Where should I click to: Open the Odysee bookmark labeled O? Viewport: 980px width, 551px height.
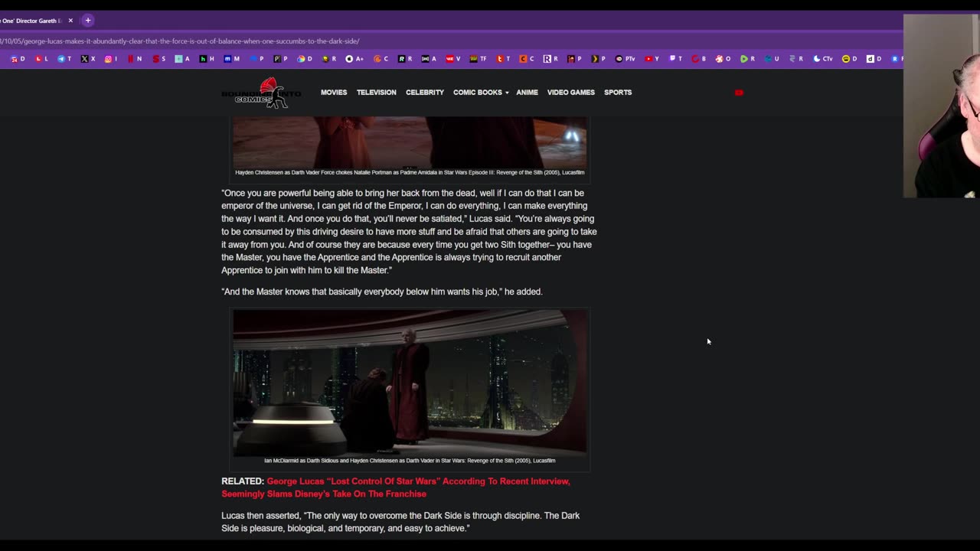coord(723,59)
